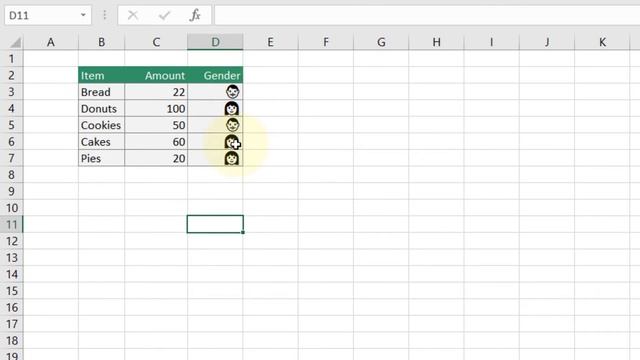The height and width of the screenshot is (360, 640).
Task: Select row 17 header
Action: tap(11, 324)
